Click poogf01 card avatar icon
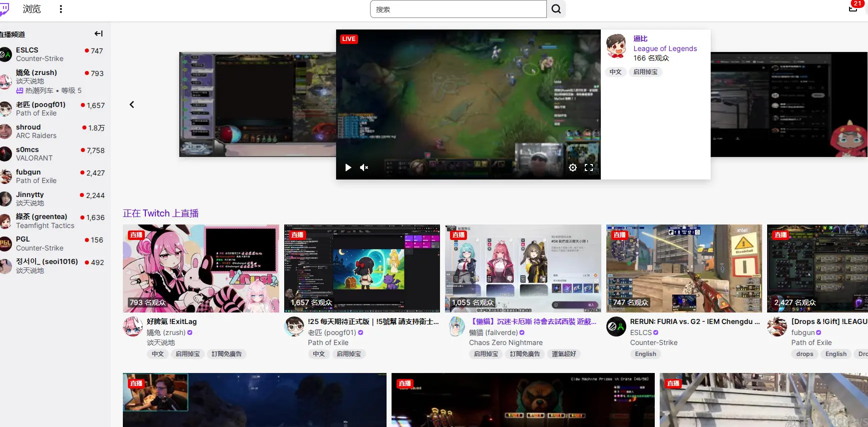Screen dimensions: 868x427 point(294,326)
